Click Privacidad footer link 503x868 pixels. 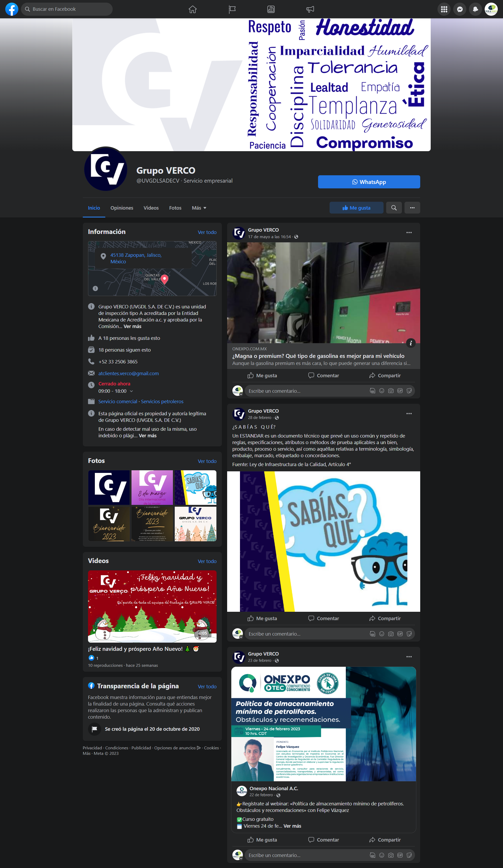tap(92, 748)
